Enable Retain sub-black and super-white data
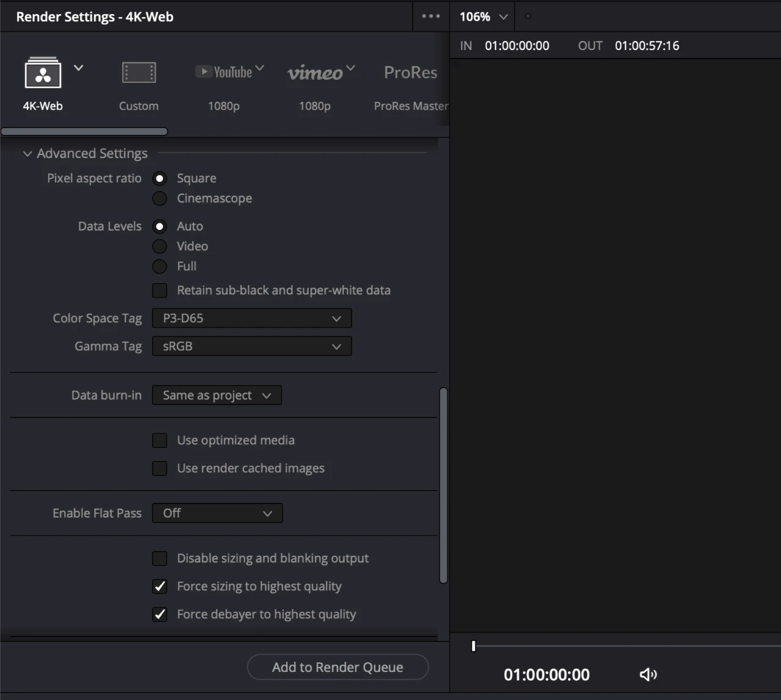Image resolution: width=781 pixels, height=700 pixels. click(x=159, y=290)
